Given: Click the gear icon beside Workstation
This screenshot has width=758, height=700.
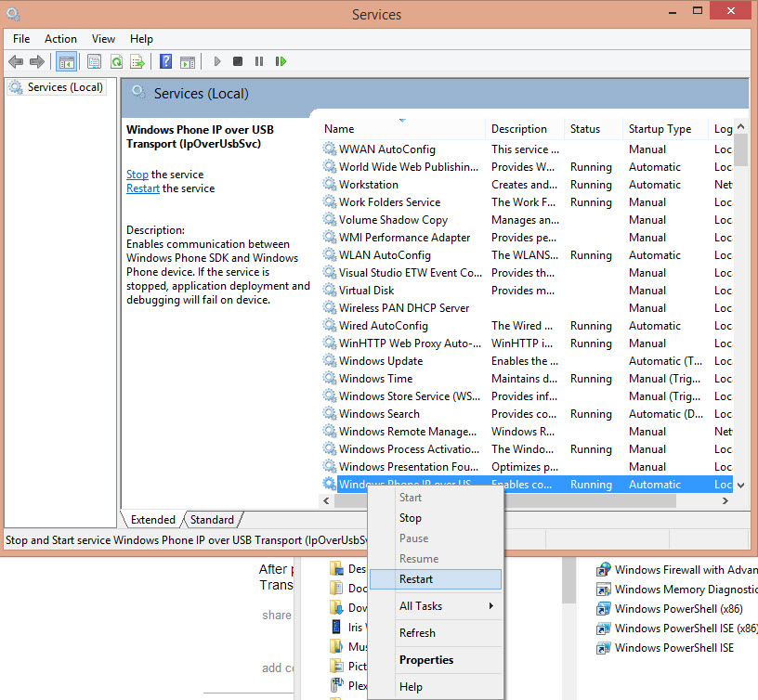Looking at the screenshot, I should (x=329, y=184).
